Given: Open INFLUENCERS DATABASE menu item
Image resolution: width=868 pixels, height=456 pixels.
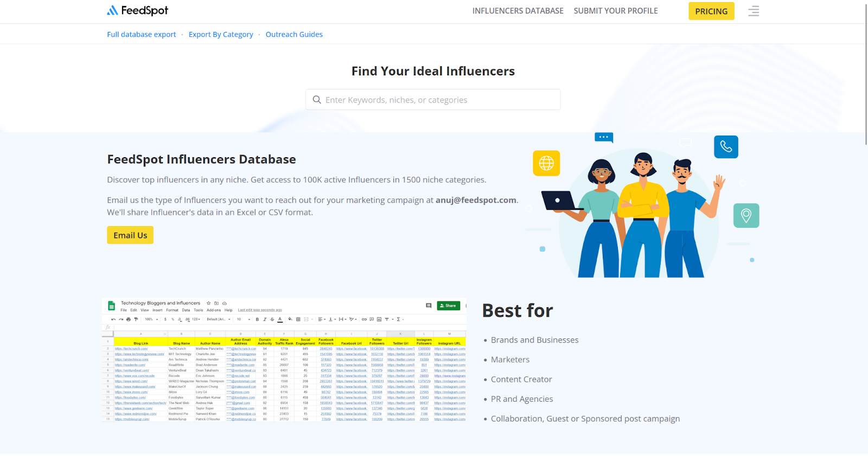Looking at the screenshot, I should pos(518,11).
